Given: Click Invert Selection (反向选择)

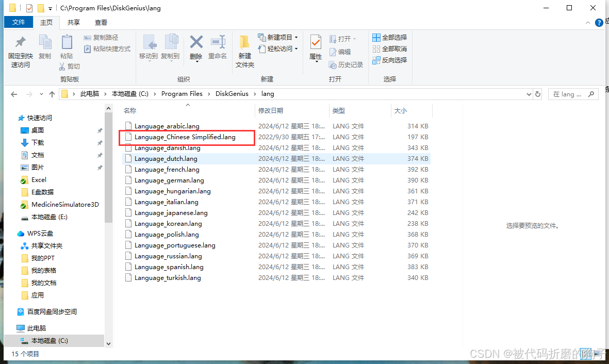Looking at the screenshot, I should pyautogui.click(x=389, y=60).
